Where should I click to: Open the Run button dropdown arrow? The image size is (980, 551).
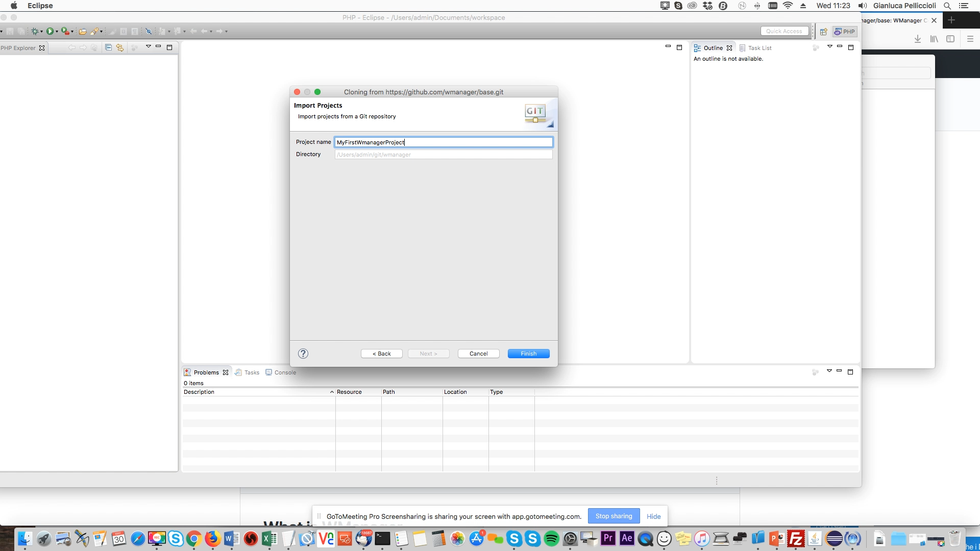(x=57, y=32)
